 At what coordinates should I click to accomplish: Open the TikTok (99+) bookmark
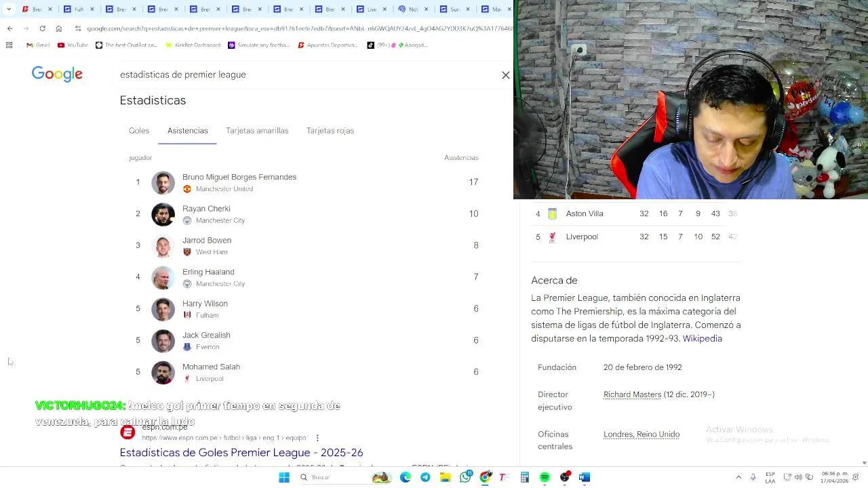click(x=397, y=45)
